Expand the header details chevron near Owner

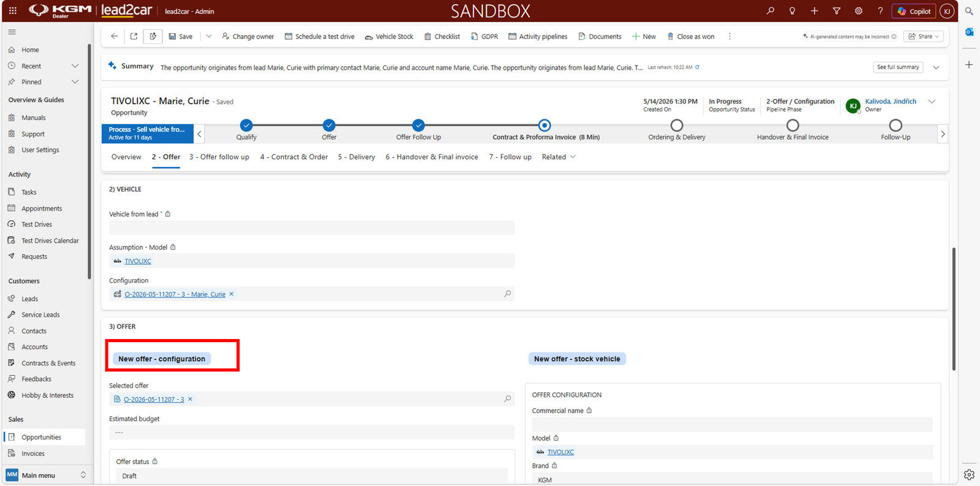(932, 102)
